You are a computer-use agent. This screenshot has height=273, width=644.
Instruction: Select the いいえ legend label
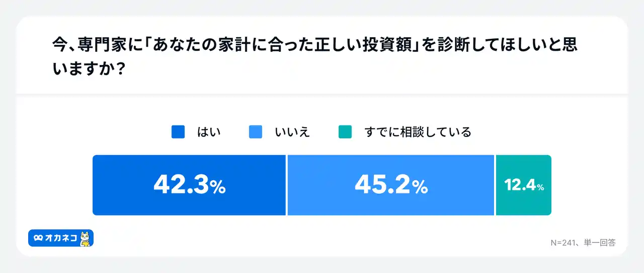(x=292, y=132)
